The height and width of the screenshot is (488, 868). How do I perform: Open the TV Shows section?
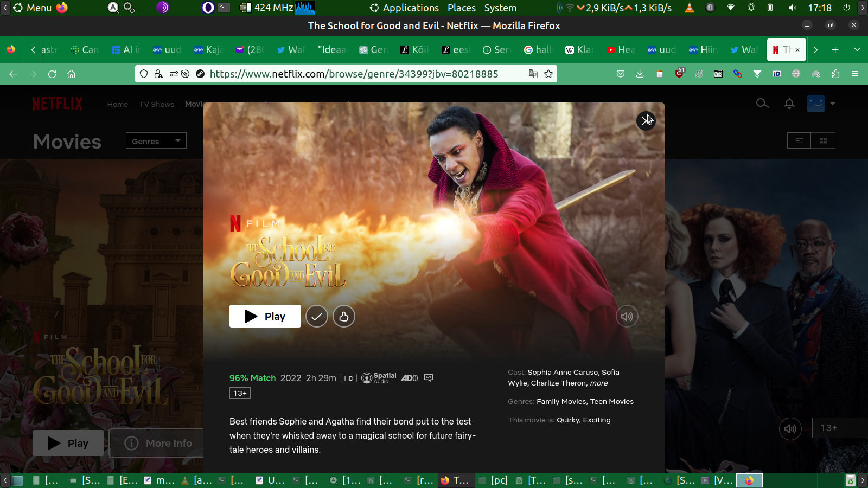[x=157, y=104]
